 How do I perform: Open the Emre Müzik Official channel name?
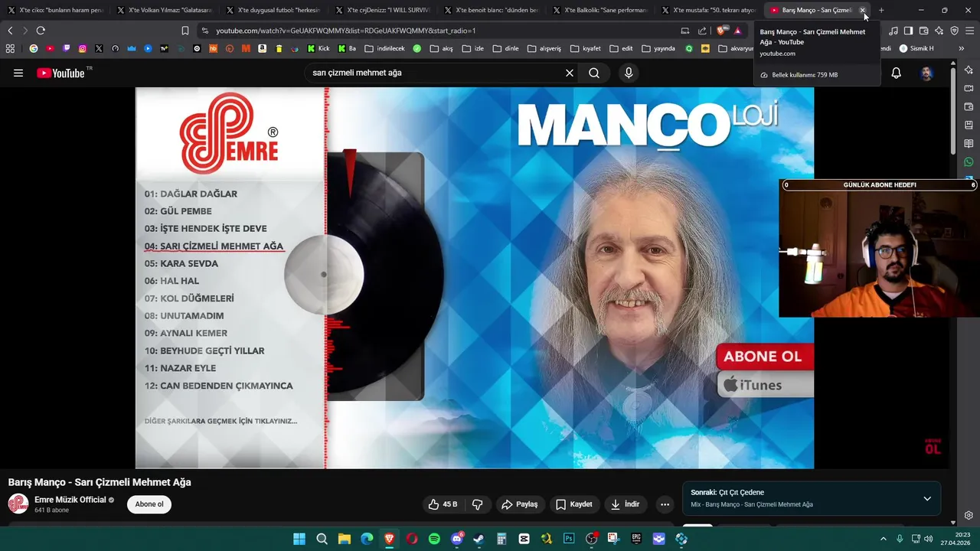point(70,500)
